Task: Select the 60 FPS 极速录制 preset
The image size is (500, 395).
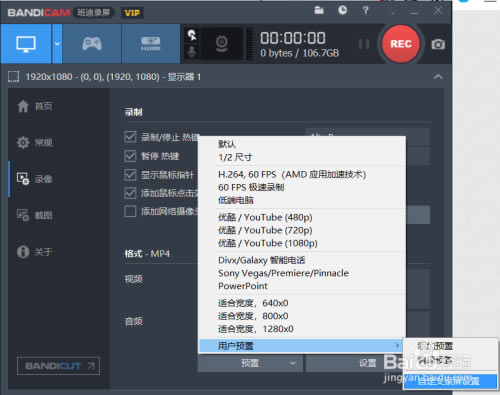Action: (302, 187)
